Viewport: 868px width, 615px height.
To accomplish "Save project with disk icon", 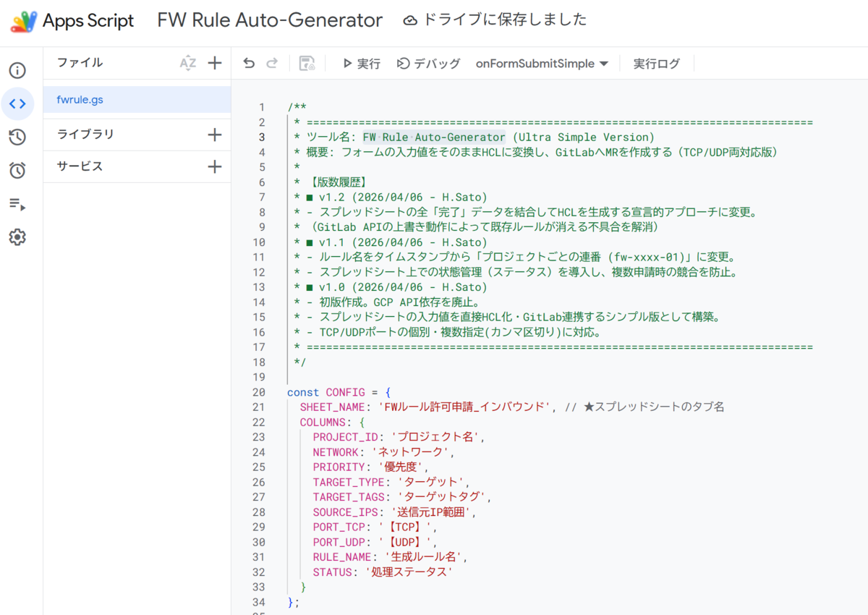I will (307, 64).
